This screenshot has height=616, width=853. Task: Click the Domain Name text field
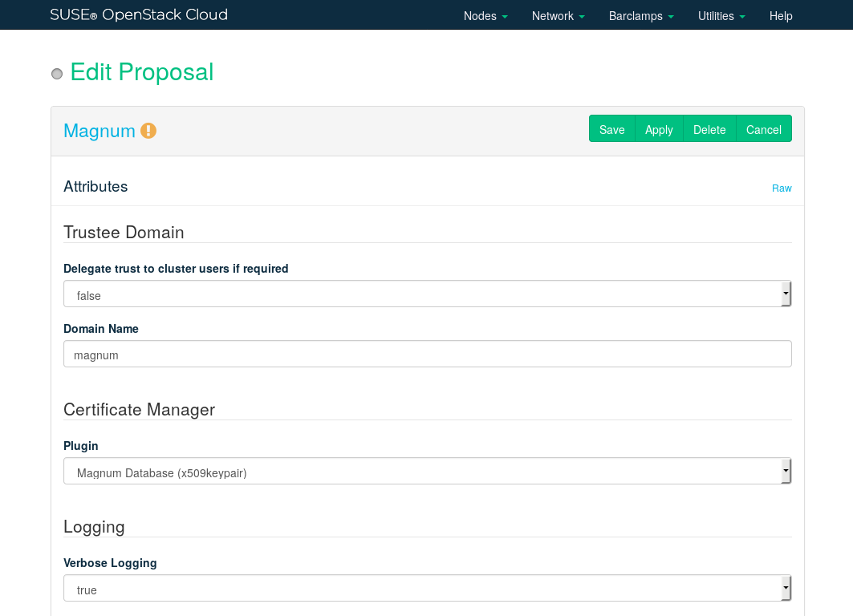(427, 355)
